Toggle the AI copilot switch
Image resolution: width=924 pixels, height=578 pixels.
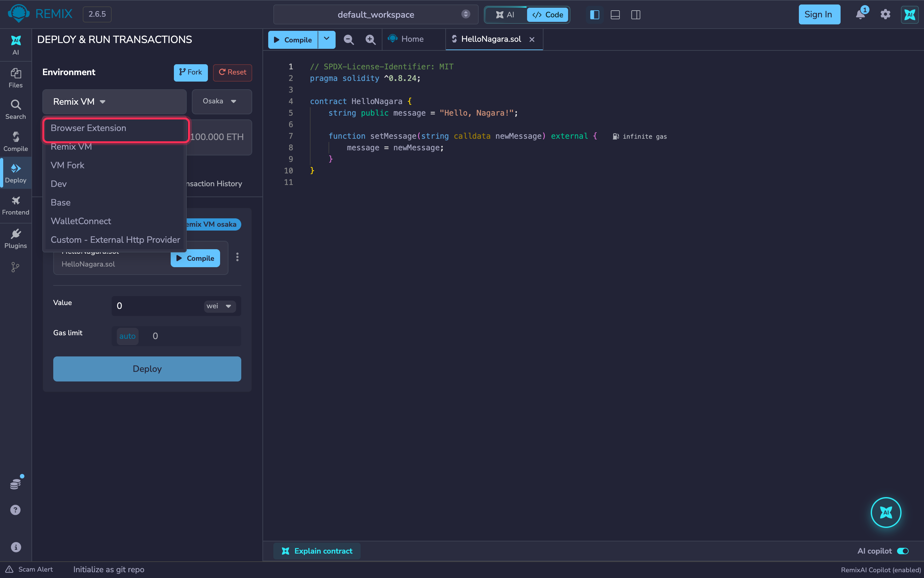pos(903,551)
